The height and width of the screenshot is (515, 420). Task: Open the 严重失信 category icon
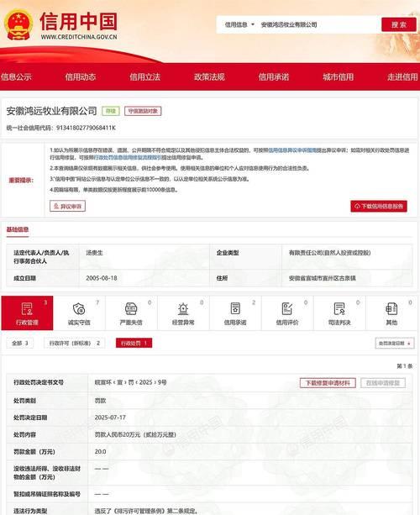(x=131, y=308)
